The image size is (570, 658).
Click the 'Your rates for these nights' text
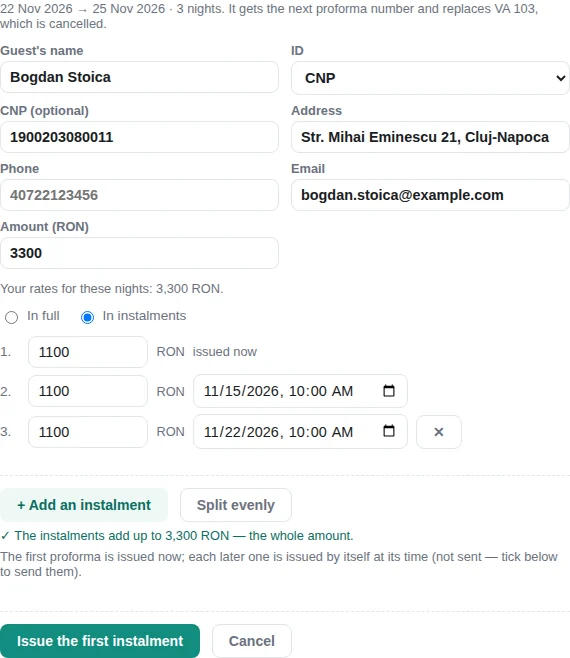[112, 289]
